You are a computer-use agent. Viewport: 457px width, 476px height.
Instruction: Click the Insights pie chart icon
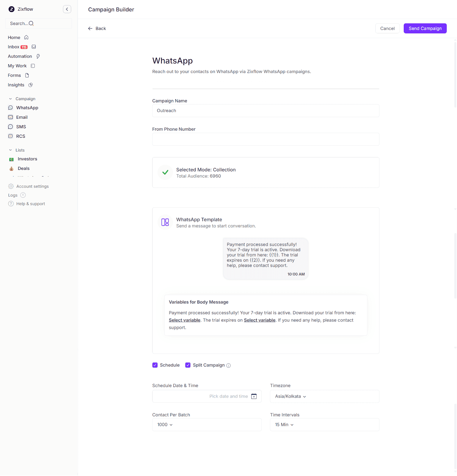(x=31, y=85)
